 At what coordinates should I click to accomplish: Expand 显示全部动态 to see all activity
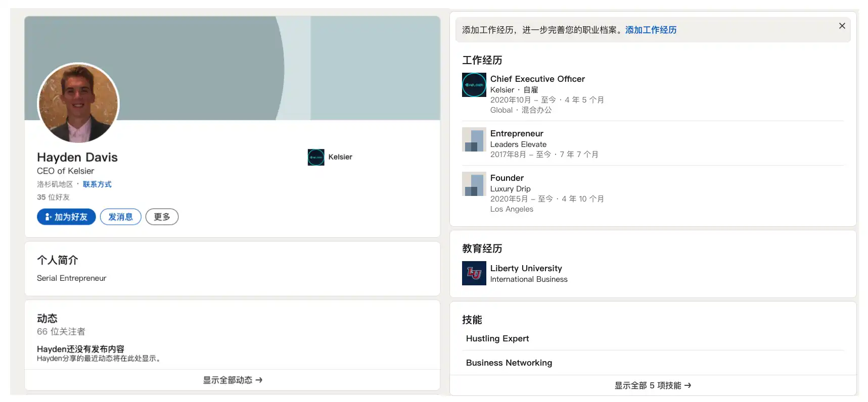233,380
